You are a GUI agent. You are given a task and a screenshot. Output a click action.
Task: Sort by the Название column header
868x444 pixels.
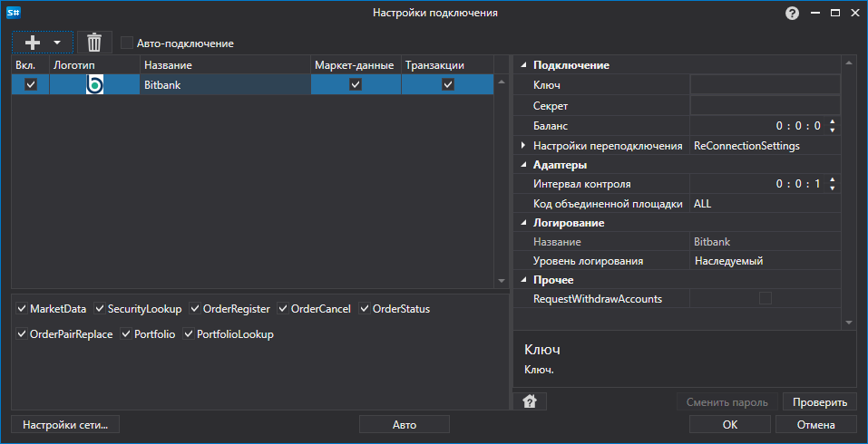tap(225, 65)
